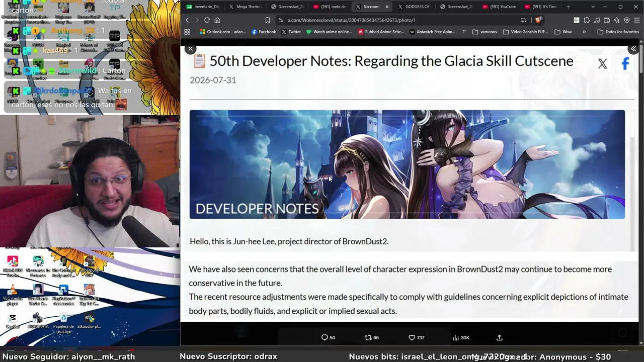Share the article on X
This screenshot has height=362, width=644.
point(602,64)
